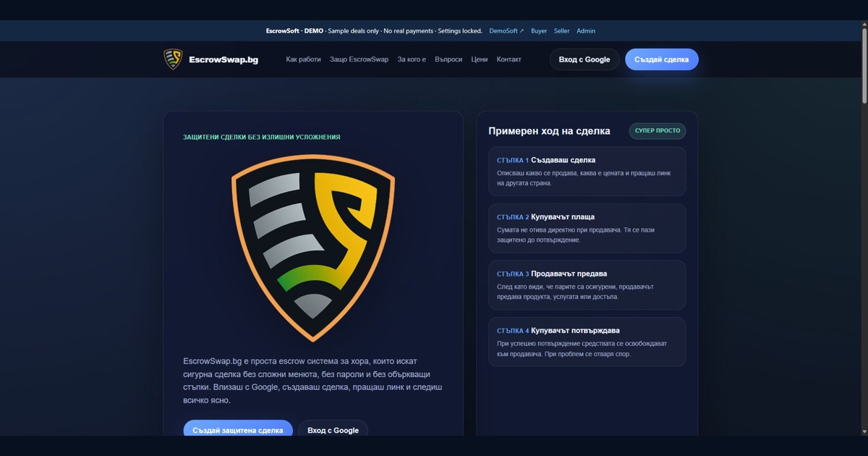View the Цени pricing page
868x456 pixels.
(480, 59)
